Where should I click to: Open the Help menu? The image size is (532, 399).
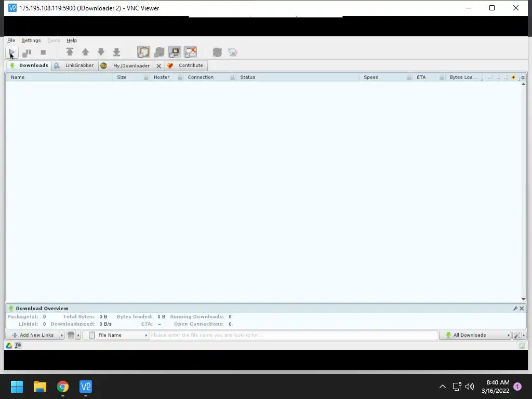[72, 41]
